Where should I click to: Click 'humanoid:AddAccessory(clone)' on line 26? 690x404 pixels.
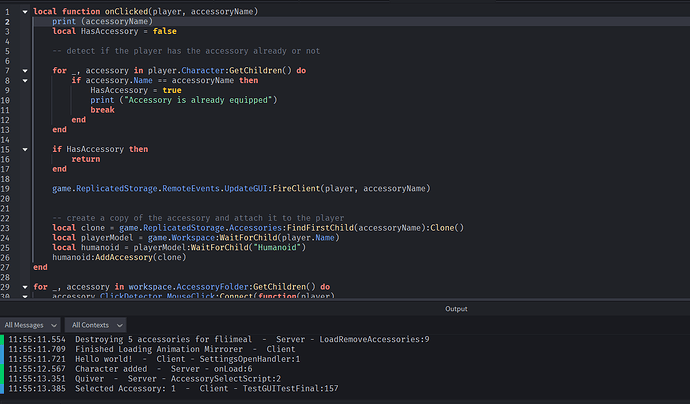pos(119,257)
